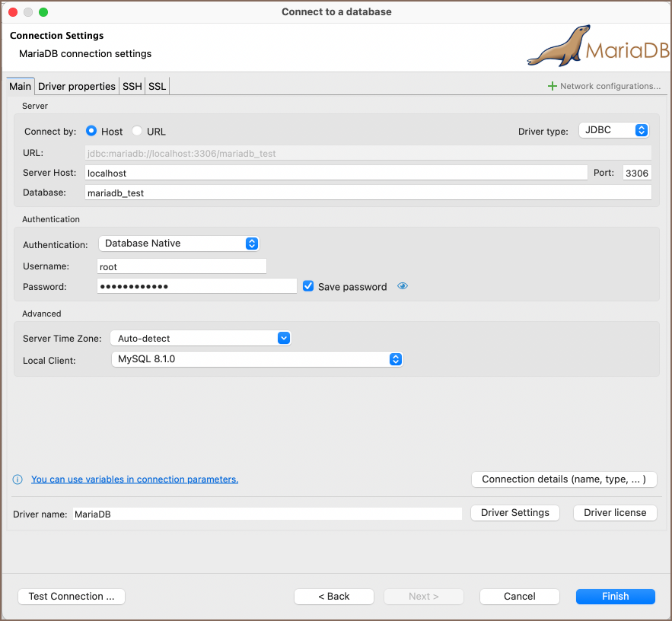Click the Driver Settings button
The height and width of the screenshot is (621, 672).
pos(515,513)
